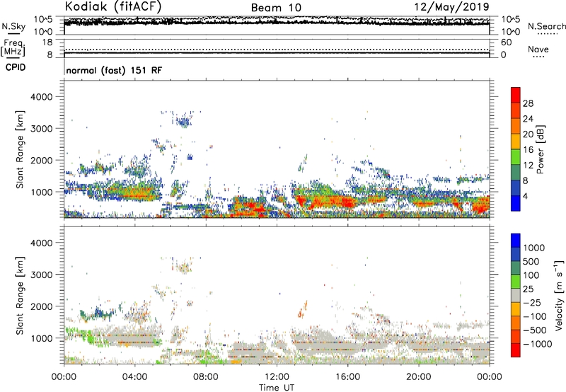Select the '18' tick on the frequency axis
Screen dimensions: 566x392
(47, 42)
